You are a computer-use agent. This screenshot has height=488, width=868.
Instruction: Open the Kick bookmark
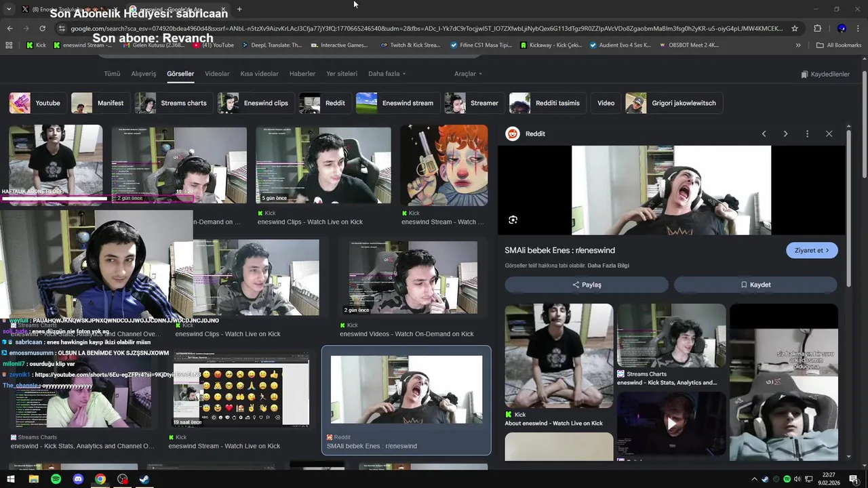coord(37,45)
